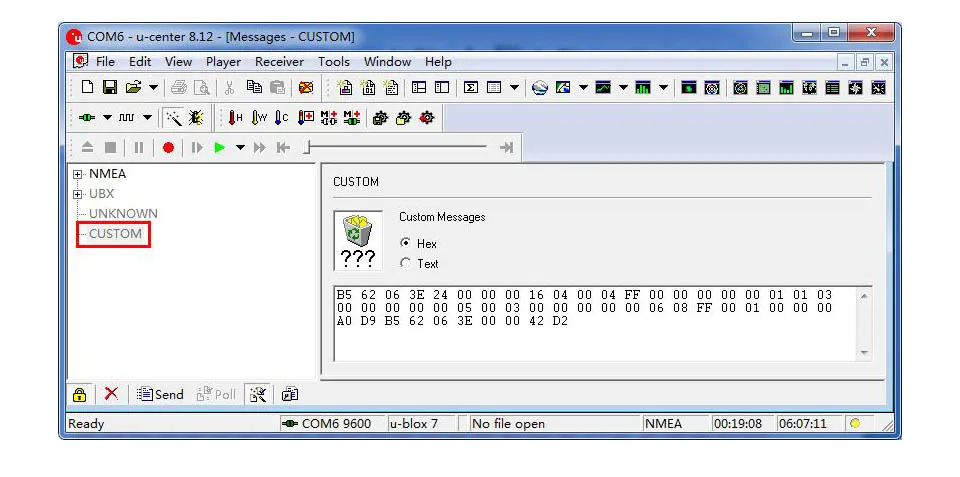Select the Text radio button

pos(405,263)
